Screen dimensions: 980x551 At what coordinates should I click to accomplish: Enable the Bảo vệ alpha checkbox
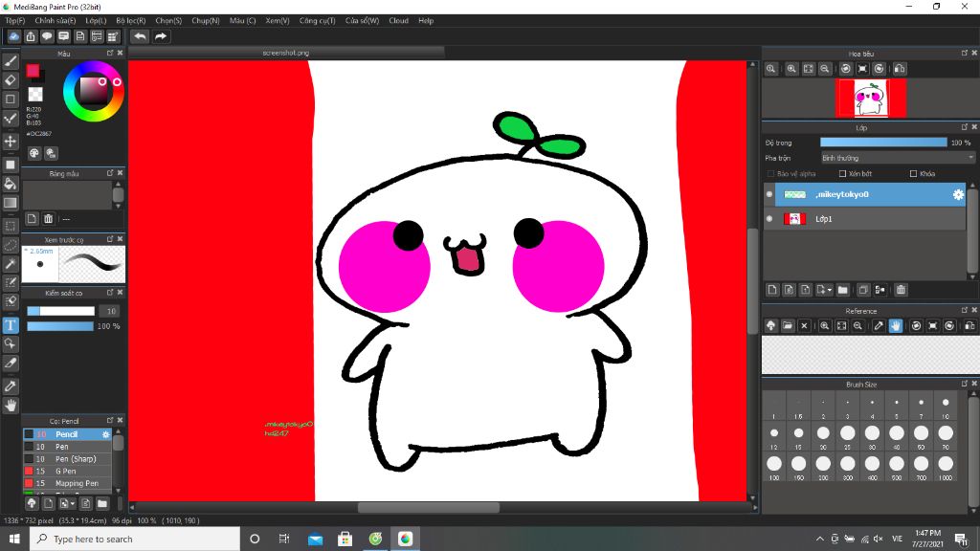(770, 174)
